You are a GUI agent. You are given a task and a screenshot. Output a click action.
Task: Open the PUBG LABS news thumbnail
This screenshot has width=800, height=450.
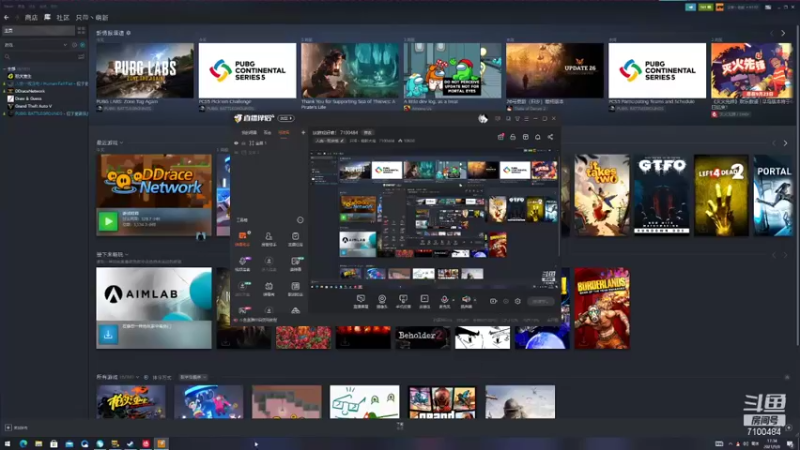(145, 70)
